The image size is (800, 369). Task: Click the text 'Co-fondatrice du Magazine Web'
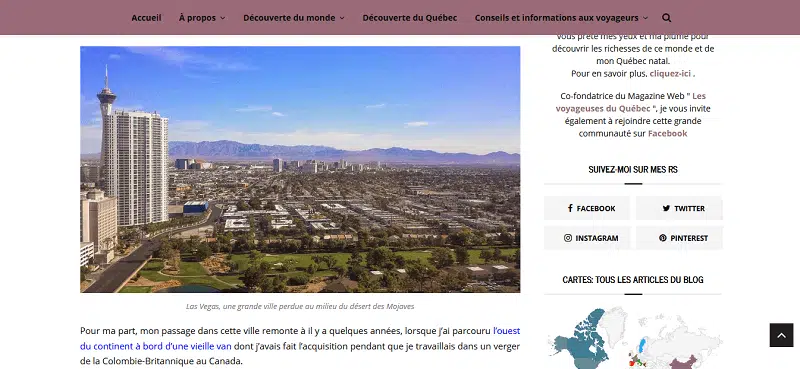tap(622, 96)
